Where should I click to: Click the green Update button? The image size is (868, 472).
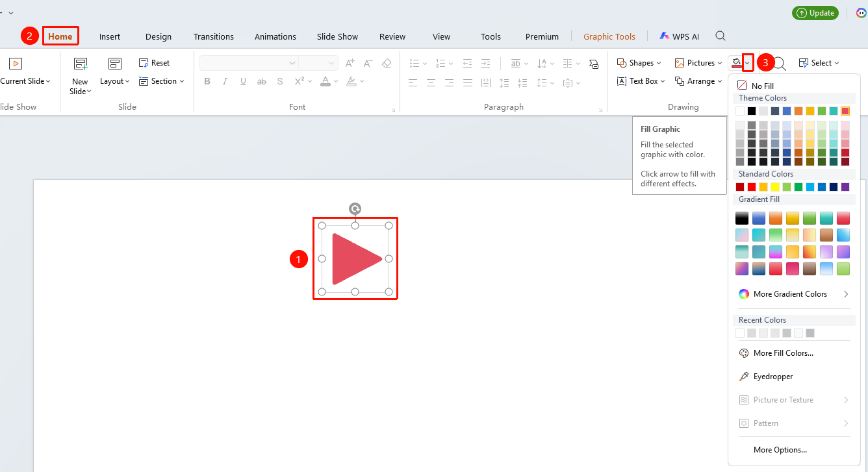(815, 13)
